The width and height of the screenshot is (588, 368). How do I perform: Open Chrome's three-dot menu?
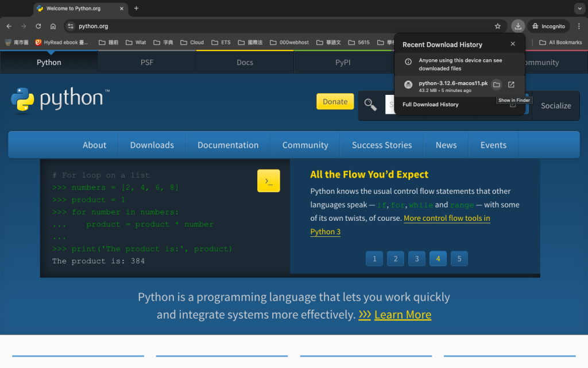pos(579,26)
